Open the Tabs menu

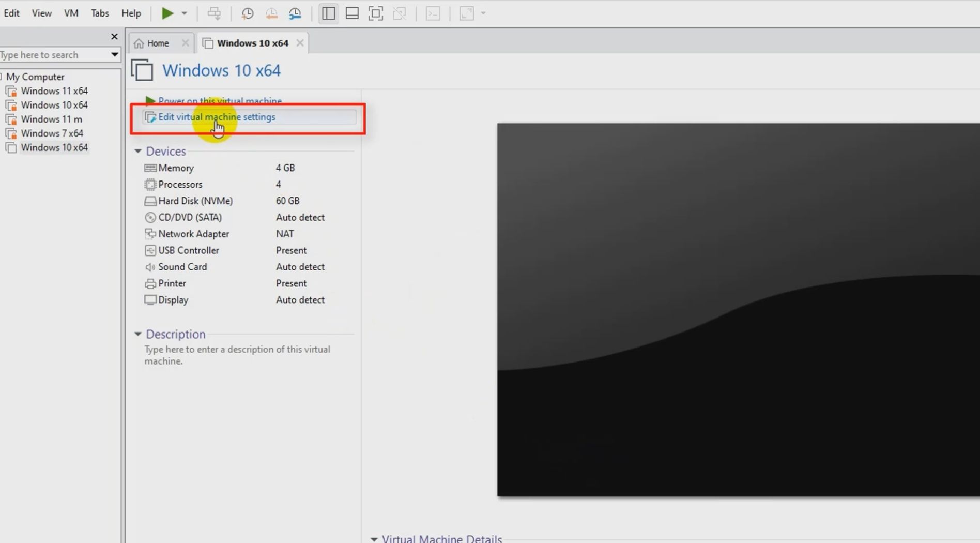100,13
